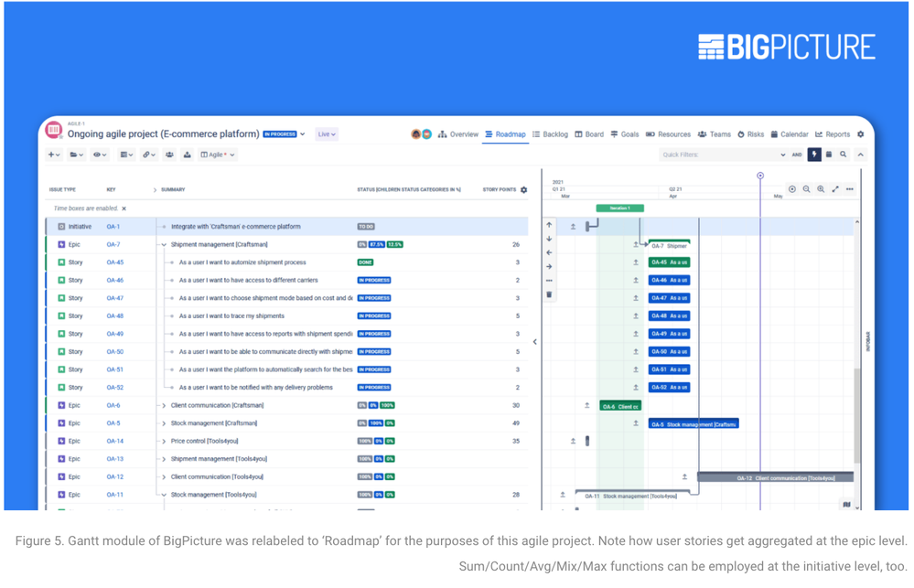Open the eye visibility options dropdown in toolbar
The height and width of the screenshot is (588, 914).
click(101, 155)
